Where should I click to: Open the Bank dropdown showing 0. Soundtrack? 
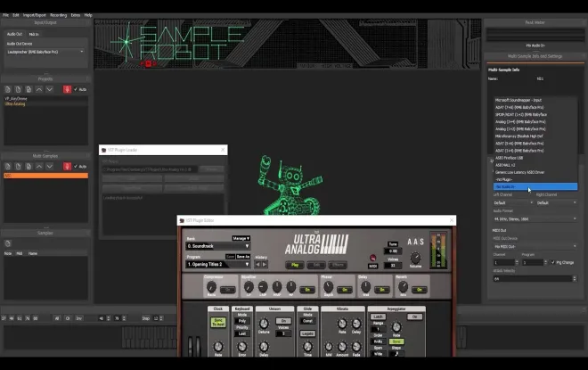[218, 246]
